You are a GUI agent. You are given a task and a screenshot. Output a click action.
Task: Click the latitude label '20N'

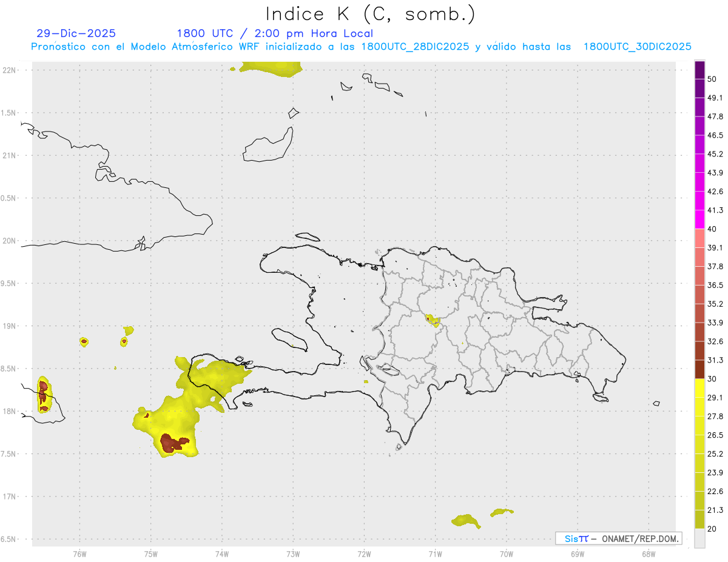tap(9, 241)
